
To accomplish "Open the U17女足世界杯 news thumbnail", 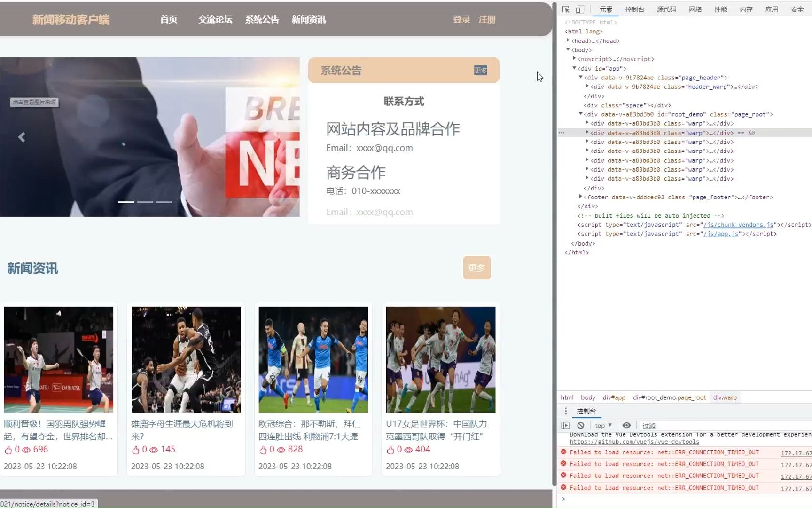I will (441, 359).
